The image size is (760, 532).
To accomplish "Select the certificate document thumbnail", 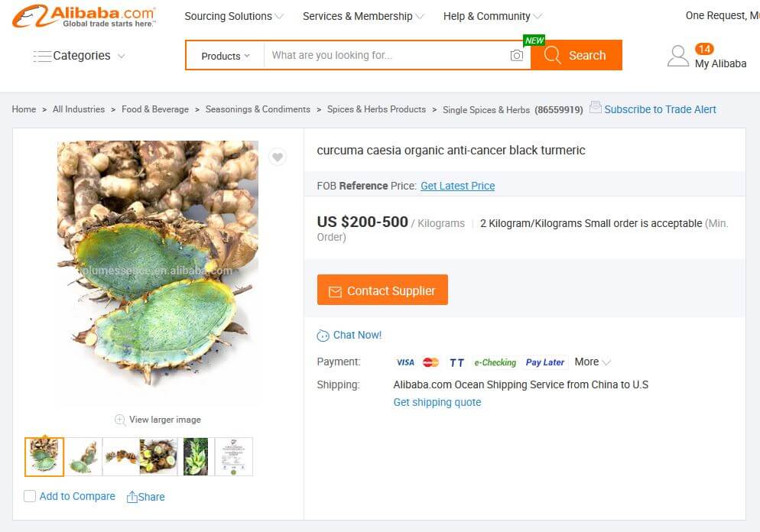I will (234, 456).
